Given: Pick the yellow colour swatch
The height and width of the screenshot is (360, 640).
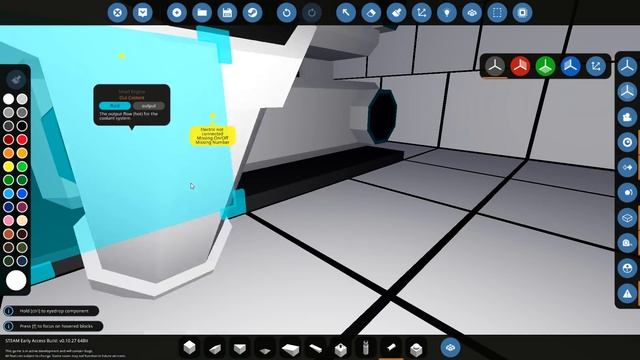Looking at the screenshot, I should click(9, 166).
